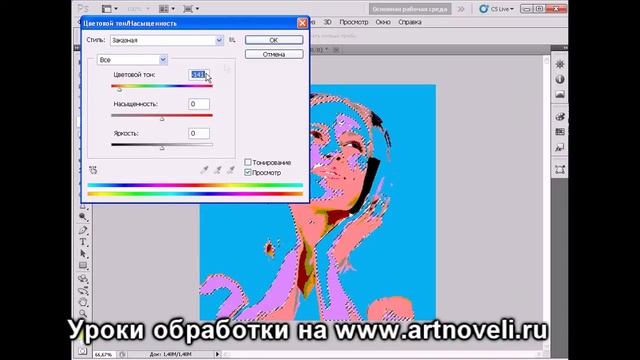640x360 pixels.
Task: Close the Цветовой тон/Насыщенность dialog
Action: pos(302,23)
